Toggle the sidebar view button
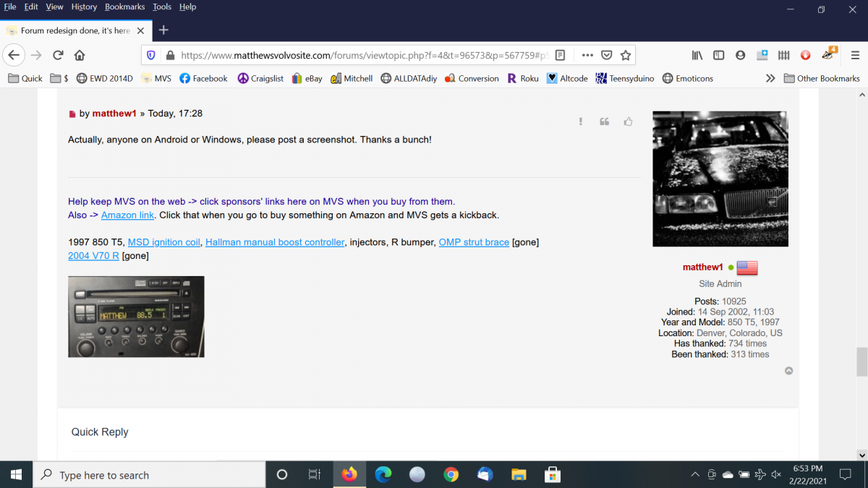868x488 pixels. coord(718,55)
